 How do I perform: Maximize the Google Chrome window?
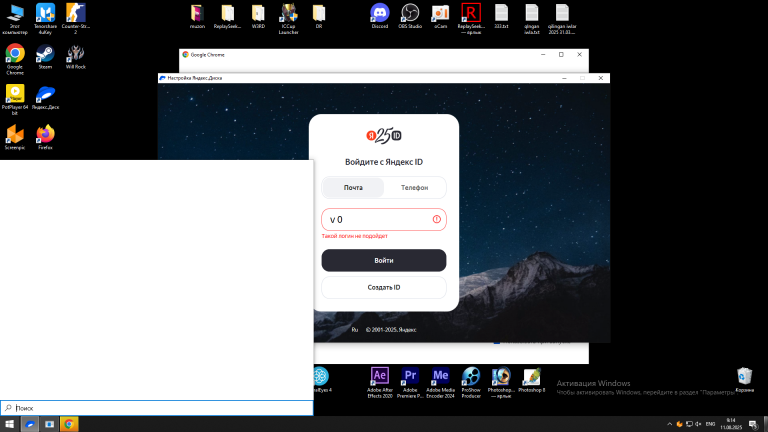(561, 55)
